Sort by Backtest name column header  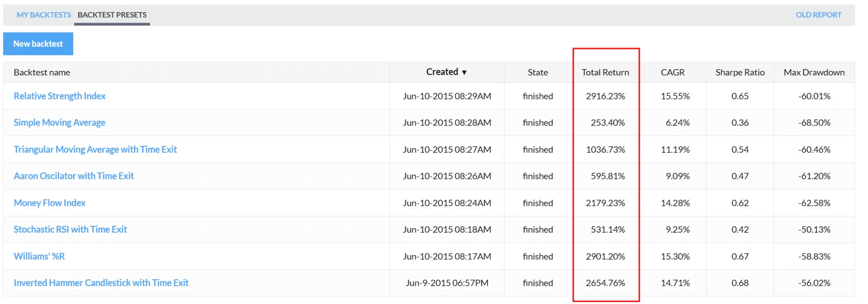click(x=42, y=72)
